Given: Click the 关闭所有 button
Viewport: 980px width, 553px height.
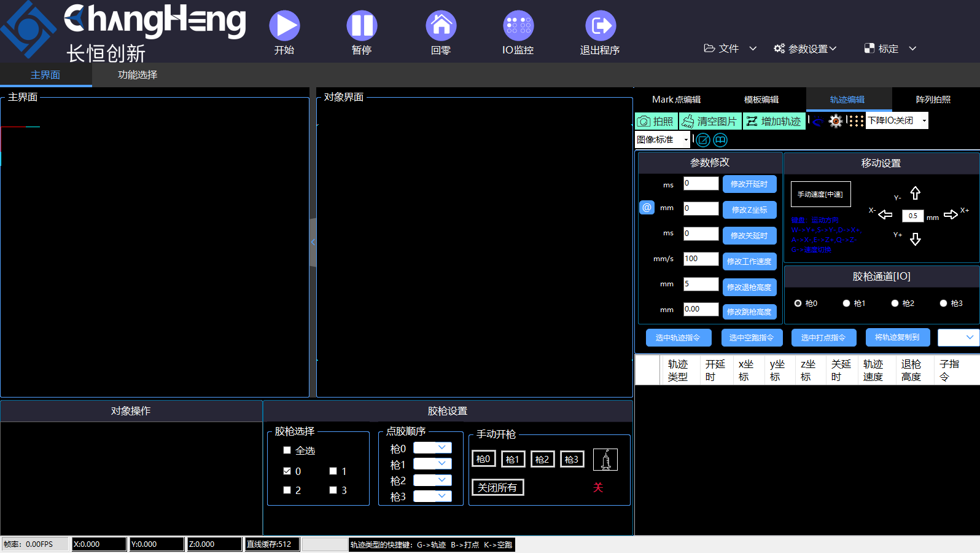Looking at the screenshot, I should pos(497,488).
